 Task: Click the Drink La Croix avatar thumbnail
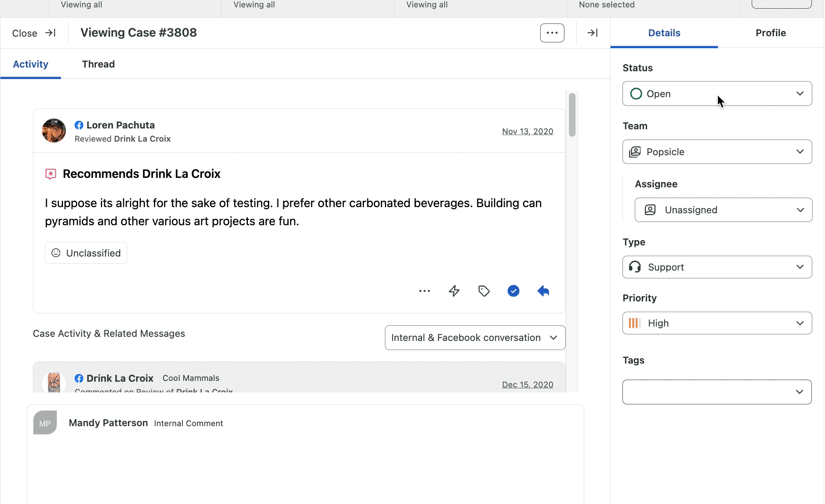pyautogui.click(x=54, y=382)
